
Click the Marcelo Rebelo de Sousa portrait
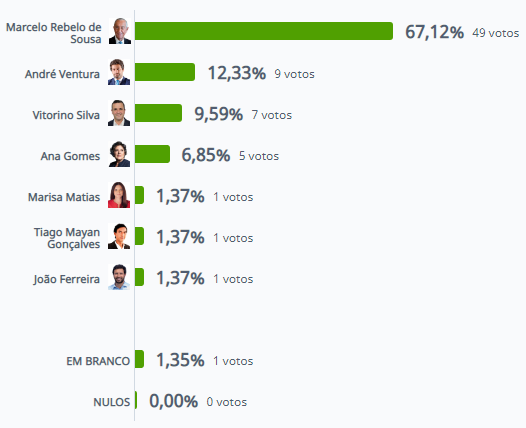coord(119,31)
